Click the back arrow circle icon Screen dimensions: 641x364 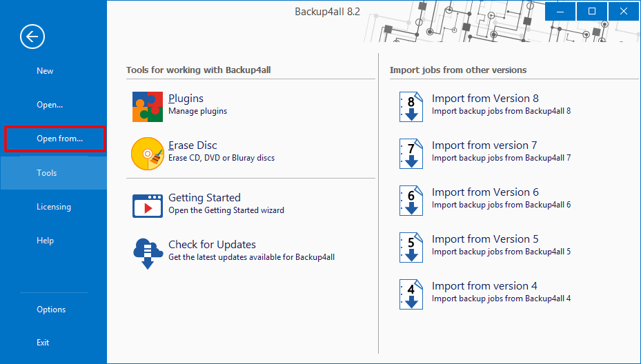pyautogui.click(x=32, y=37)
